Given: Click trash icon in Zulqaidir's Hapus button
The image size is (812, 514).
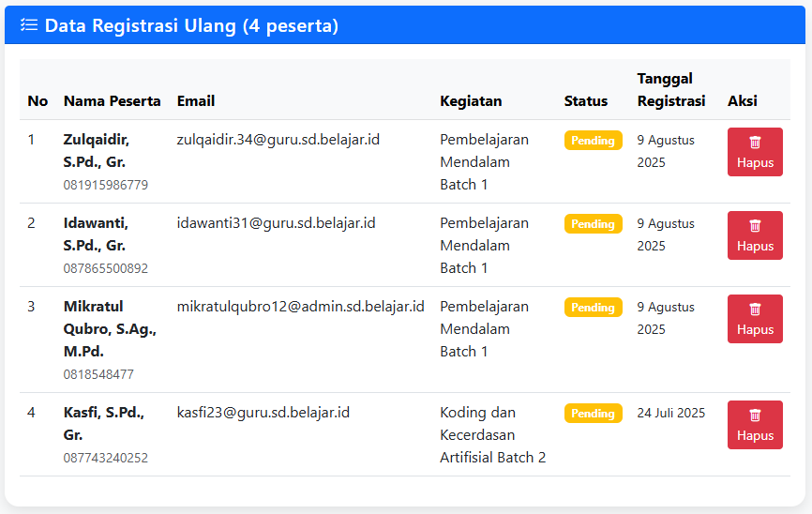Looking at the screenshot, I should [x=755, y=143].
